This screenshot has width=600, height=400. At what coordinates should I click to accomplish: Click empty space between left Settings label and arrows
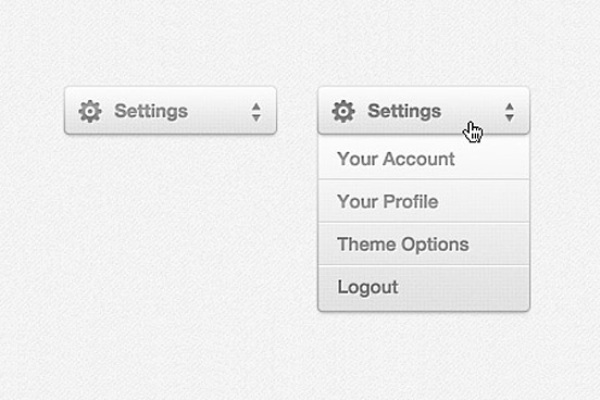220,111
